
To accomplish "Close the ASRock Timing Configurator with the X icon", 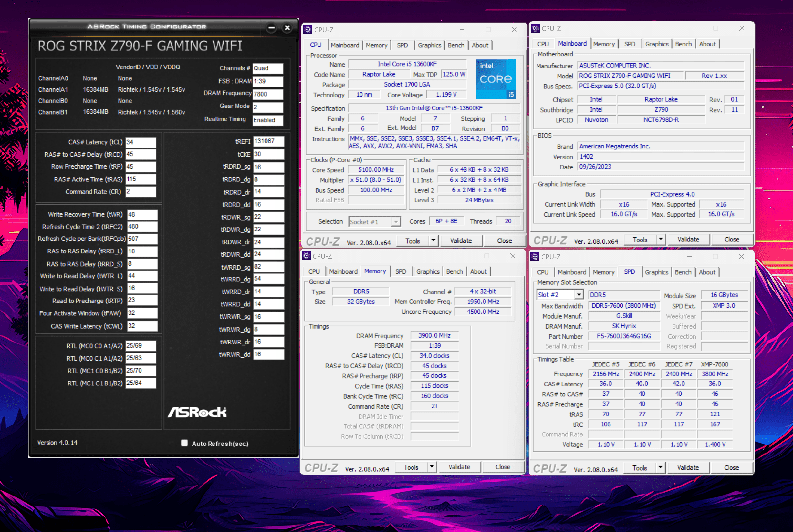I will pyautogui.click(x=287, y=28).
